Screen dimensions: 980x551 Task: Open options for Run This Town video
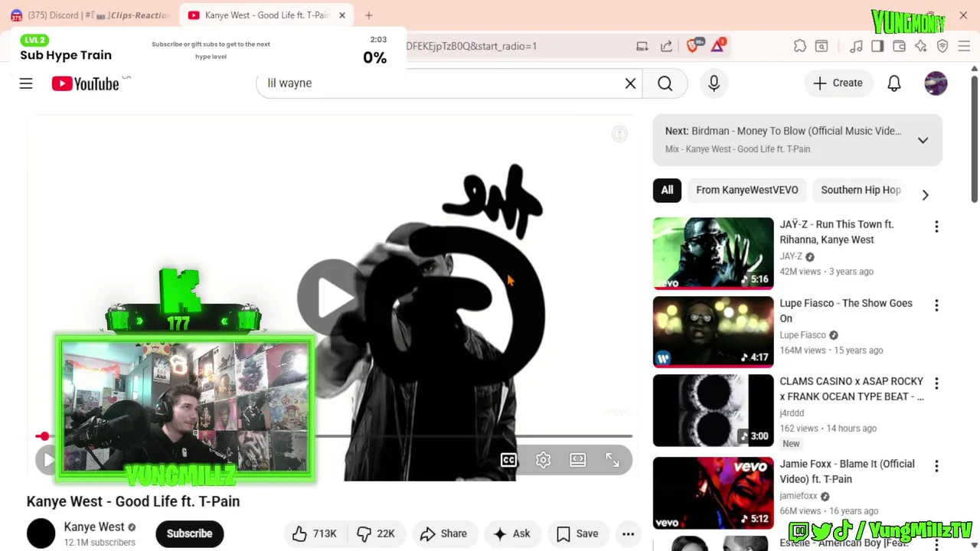pos(936,227)
